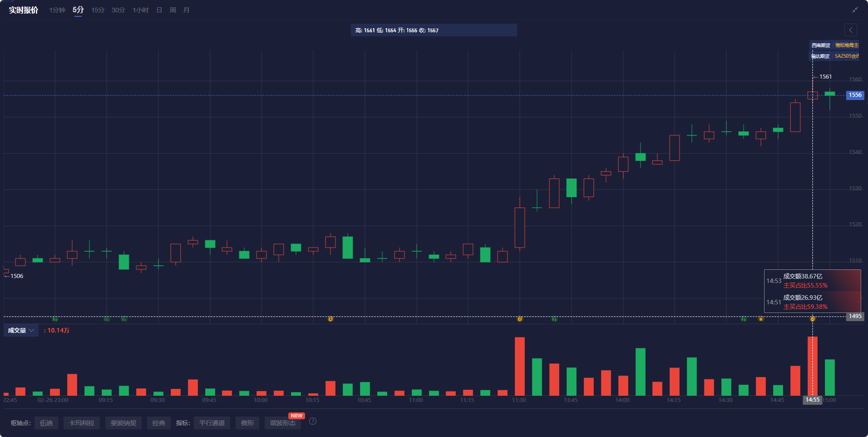Click the gold coin marker near 10:15
The height and width of the screenshot is (437, 868).
point(330,319)
